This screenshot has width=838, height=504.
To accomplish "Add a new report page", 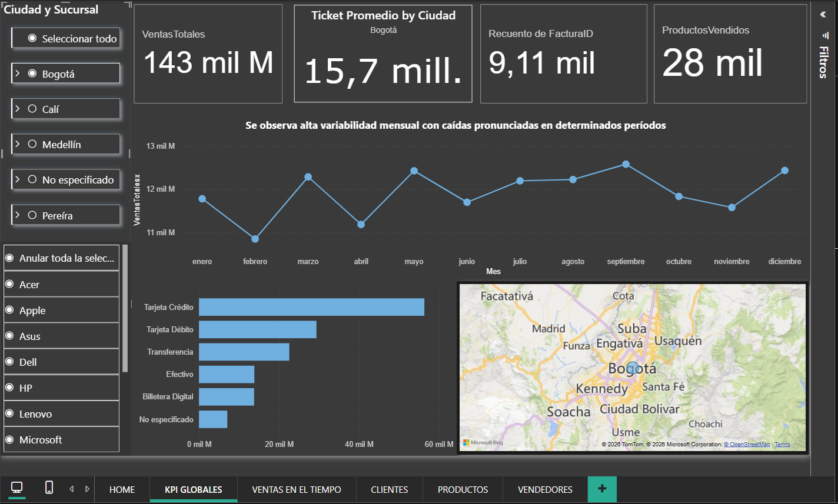I will [602, 489].
